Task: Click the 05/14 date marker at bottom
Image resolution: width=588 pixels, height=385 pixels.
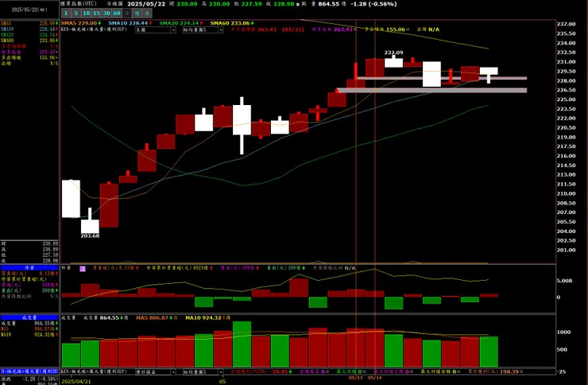Action: 374,378
